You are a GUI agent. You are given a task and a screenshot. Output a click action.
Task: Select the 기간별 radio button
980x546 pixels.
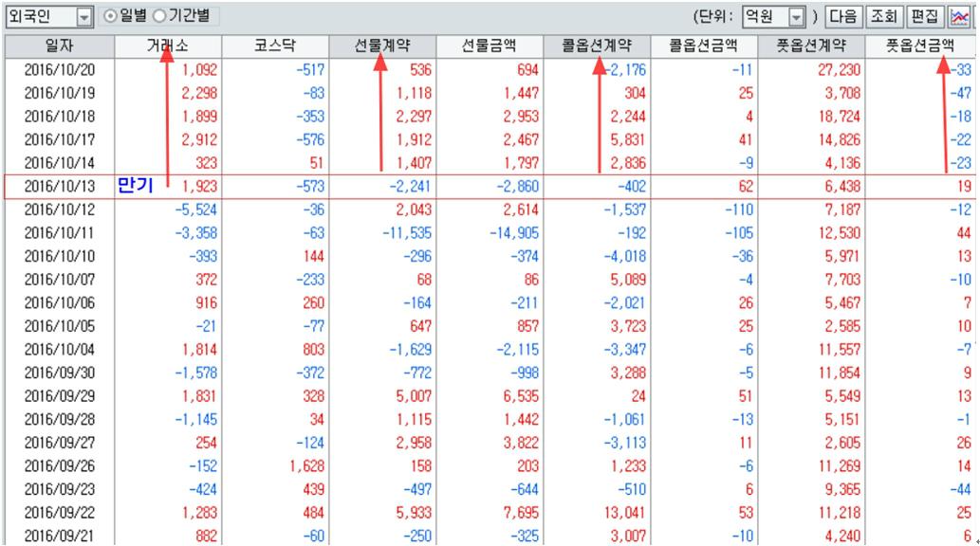click(158, 16)
